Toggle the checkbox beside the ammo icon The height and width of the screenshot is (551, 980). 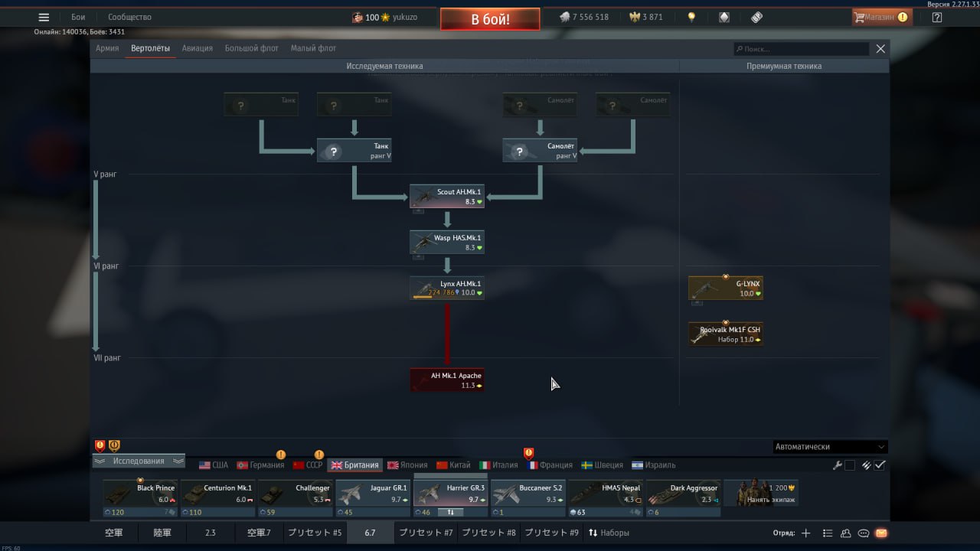[880, 465]
